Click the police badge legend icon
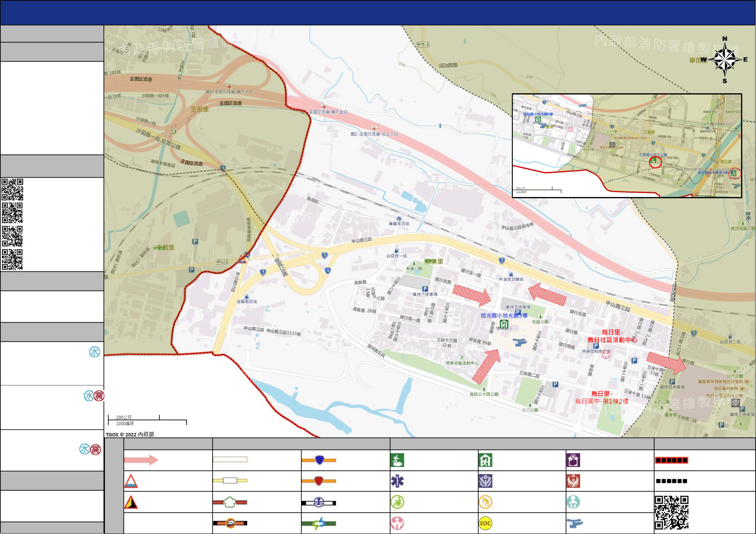Viewport: 756px width, 534px height. click(485, 481)
